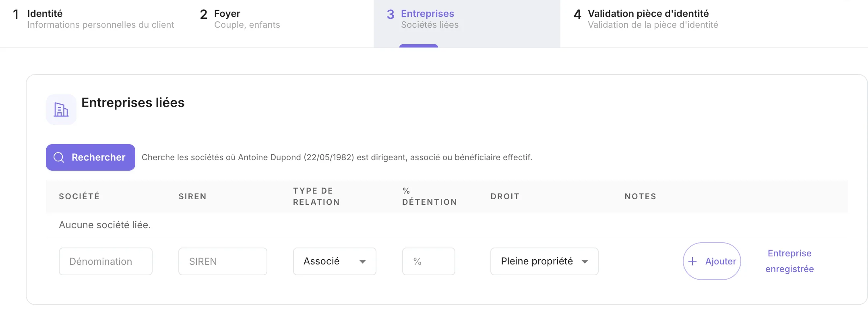868x322 pixels.
Task: Click the 'Entreprises liées' heading
Action: (x=133, y=103)
